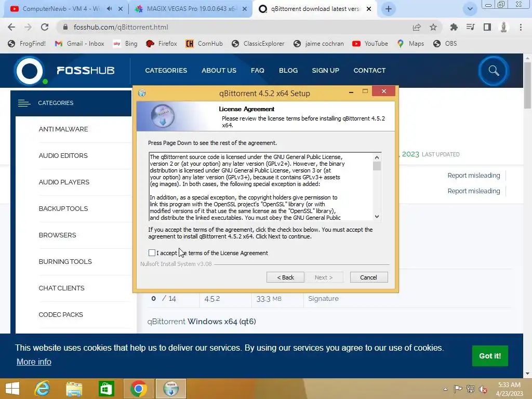Open Chrome extensions puzzle icon
The height and width of the screenshot is (399, 532).
coord(454,27)
